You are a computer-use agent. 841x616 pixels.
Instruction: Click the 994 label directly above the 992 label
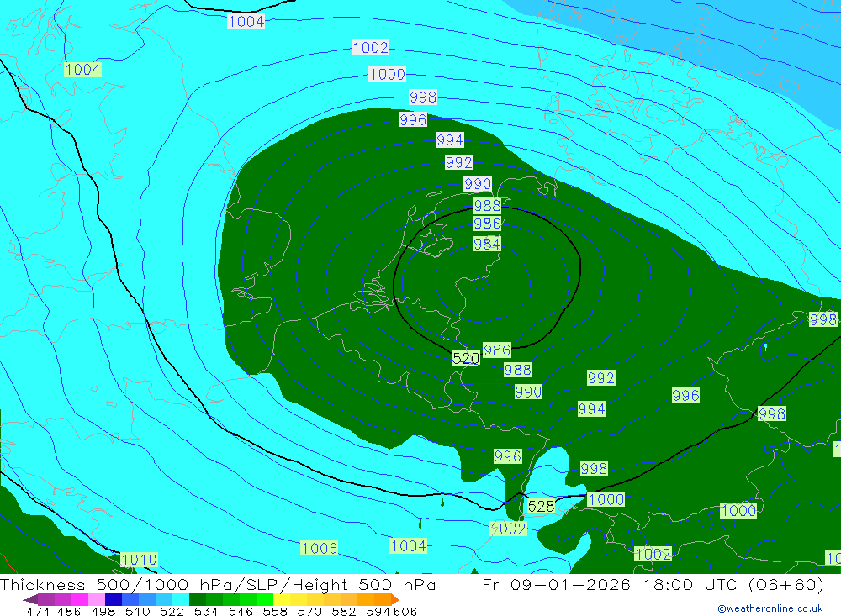click(x=449, y=140)
